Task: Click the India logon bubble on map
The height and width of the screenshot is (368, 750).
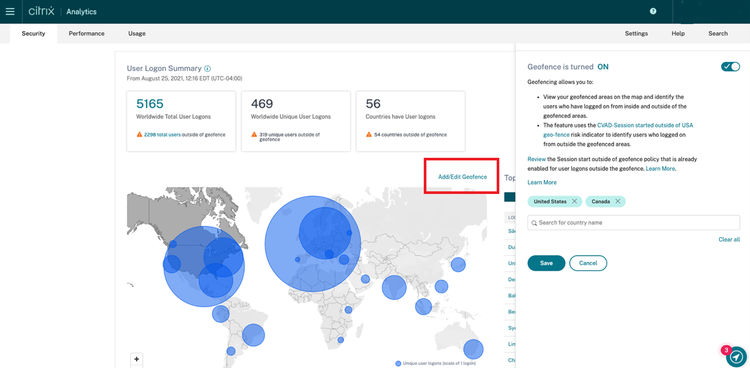Action: (394, 288)
